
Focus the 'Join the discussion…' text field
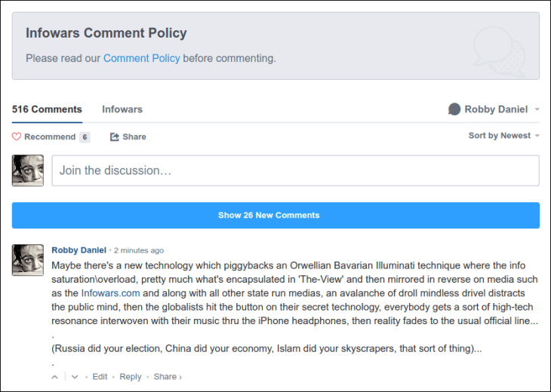click(x=295, y=170)
